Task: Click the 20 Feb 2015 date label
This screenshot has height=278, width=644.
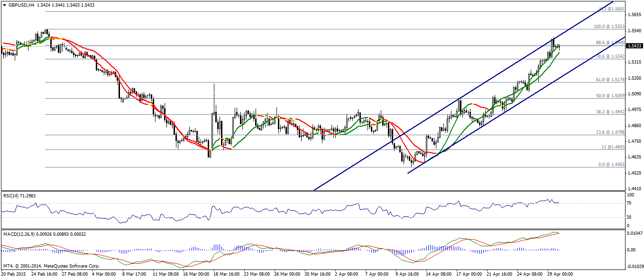Action: coord(12,274)
